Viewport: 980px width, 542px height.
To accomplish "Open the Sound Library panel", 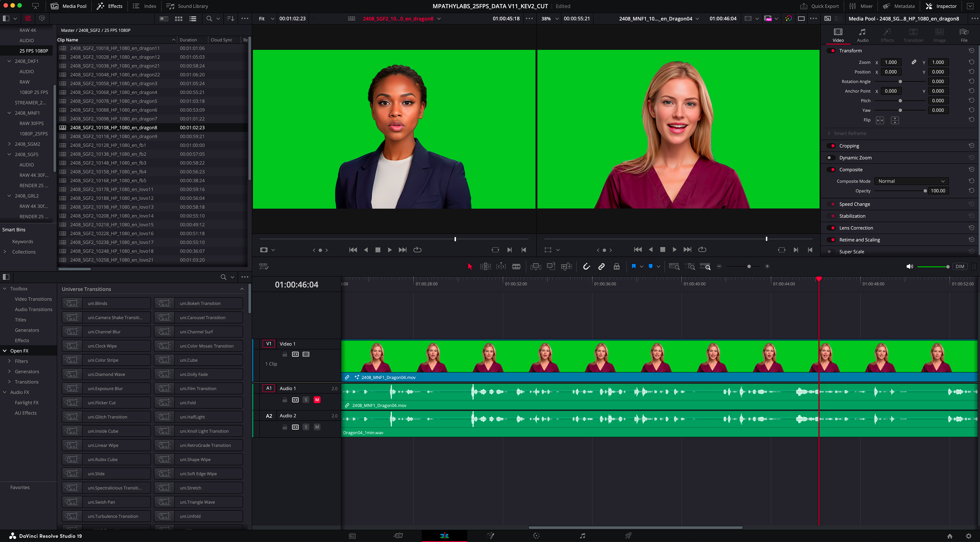I will click(x=188, y=6).
